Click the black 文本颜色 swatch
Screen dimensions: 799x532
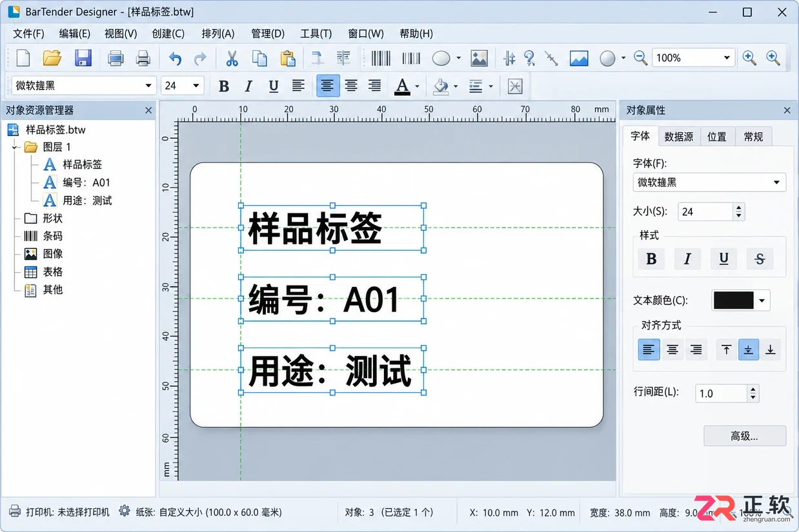click(734, 300)
